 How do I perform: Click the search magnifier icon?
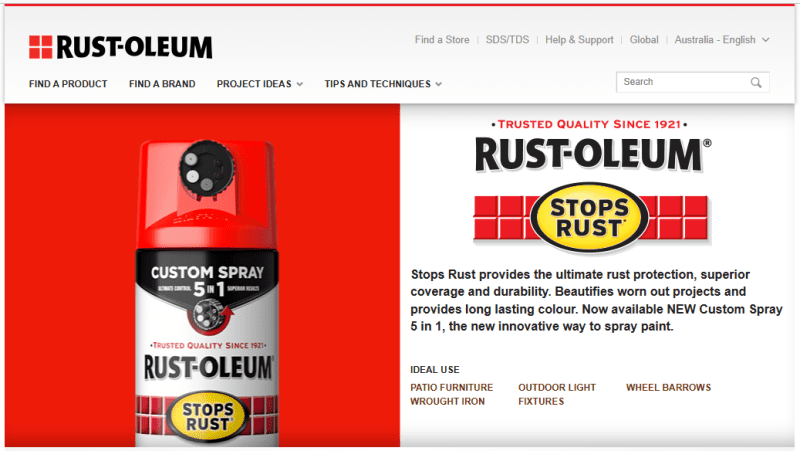[756, 82]
